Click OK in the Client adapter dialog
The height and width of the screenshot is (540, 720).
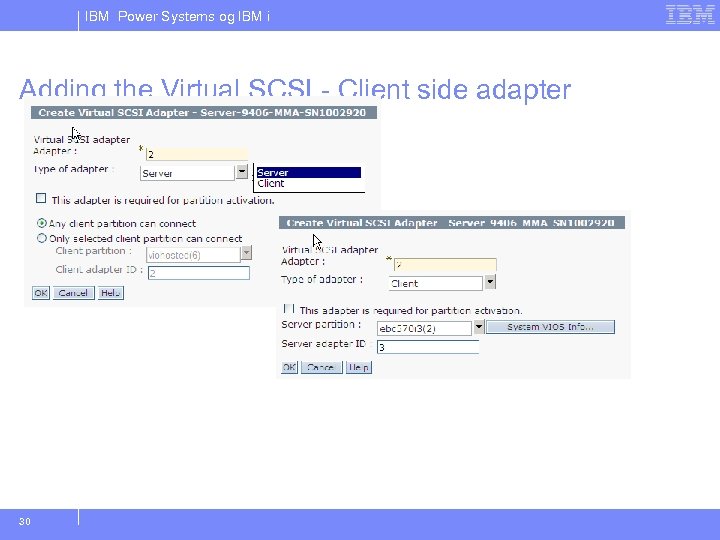[x=289, y=367]
